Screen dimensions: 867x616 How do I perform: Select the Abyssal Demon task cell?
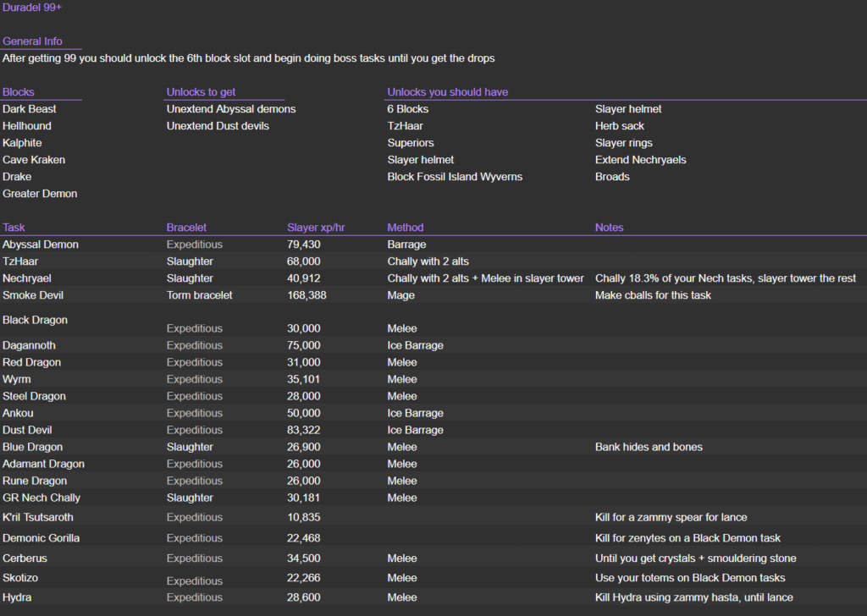(x=41, y=245)
